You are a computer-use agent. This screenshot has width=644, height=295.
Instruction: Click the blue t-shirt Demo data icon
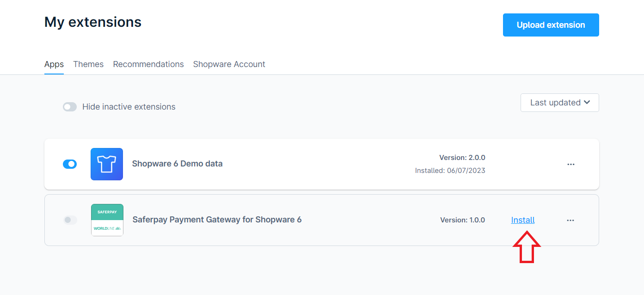pyautogui.click(x=107, y=164)
